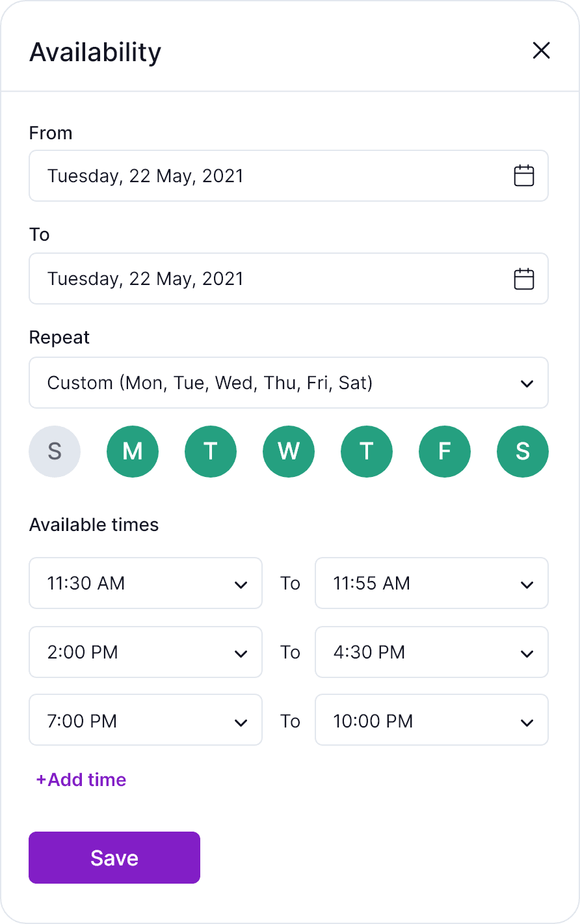The height and width of the screenshot is (924, 580).
Task: Expand the 7:00 PM start time selector
Action: coord(146,721)
